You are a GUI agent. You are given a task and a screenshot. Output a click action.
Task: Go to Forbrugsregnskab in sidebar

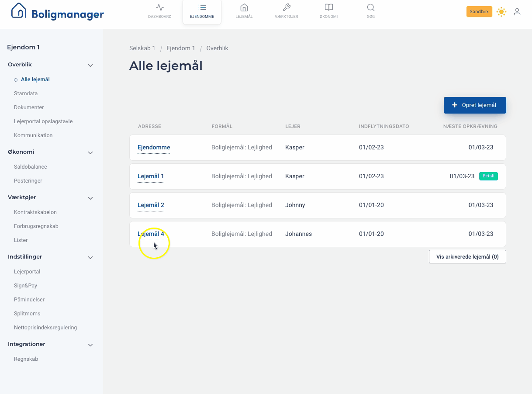36,226
